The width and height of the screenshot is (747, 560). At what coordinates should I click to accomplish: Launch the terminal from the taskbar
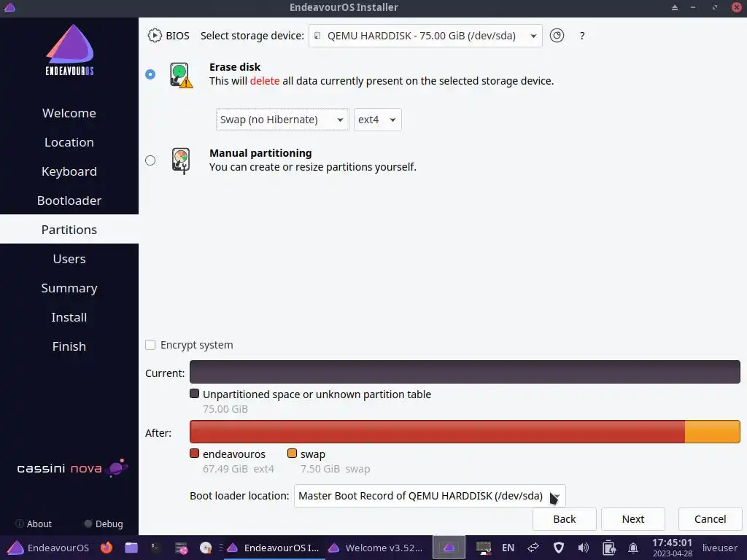pyautogui.click(x=155, y=548)
